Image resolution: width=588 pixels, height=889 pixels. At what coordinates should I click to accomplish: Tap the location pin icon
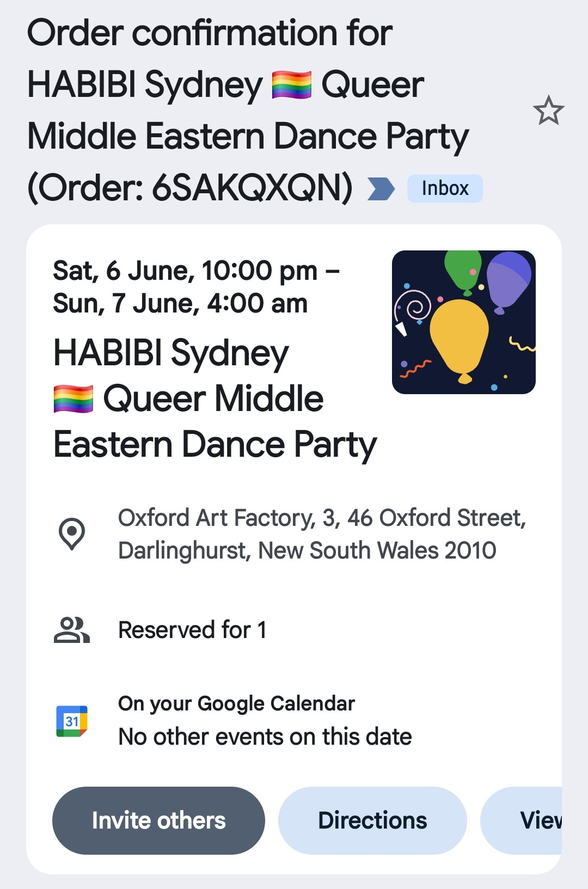click(72, 534)
